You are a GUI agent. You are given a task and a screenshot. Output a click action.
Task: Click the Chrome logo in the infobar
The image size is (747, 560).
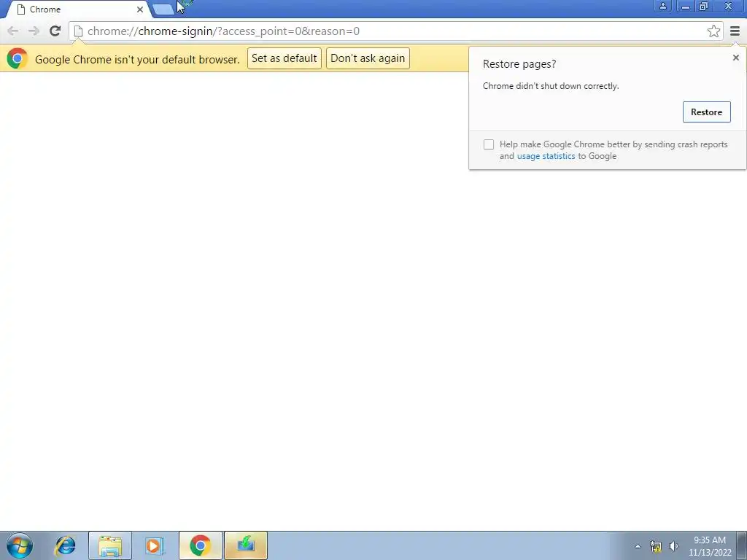(18, 58)
